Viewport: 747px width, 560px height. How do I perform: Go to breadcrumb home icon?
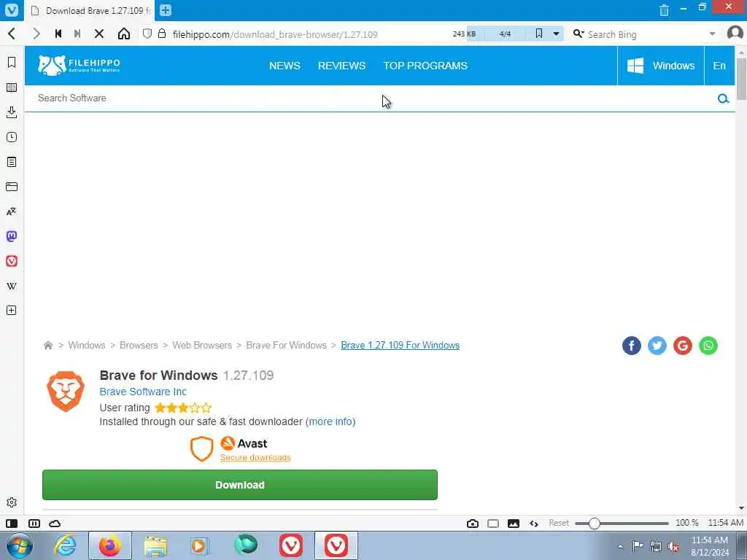(x=48, y=345)
